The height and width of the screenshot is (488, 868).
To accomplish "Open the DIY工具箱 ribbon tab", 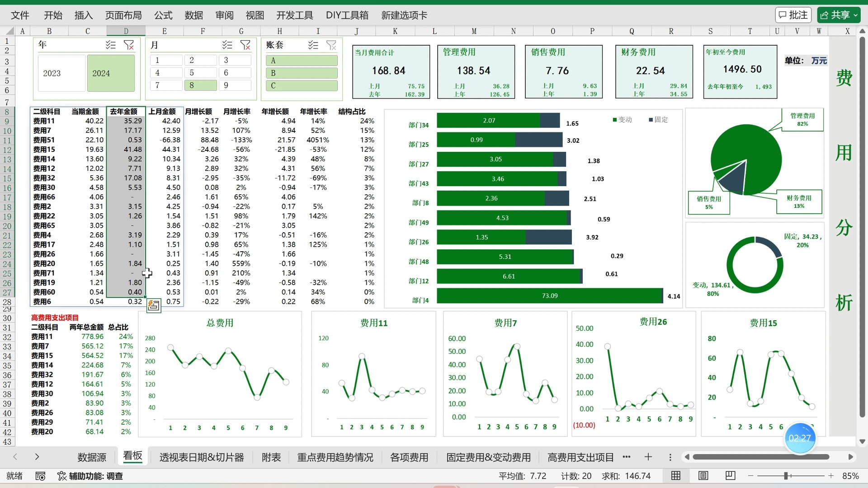I will click(347, 15).
